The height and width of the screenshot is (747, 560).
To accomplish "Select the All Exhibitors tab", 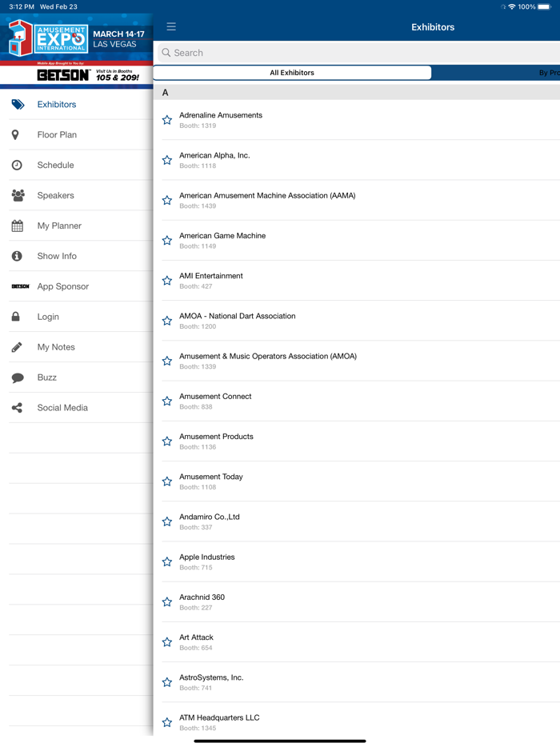I will tap(292, 73).
